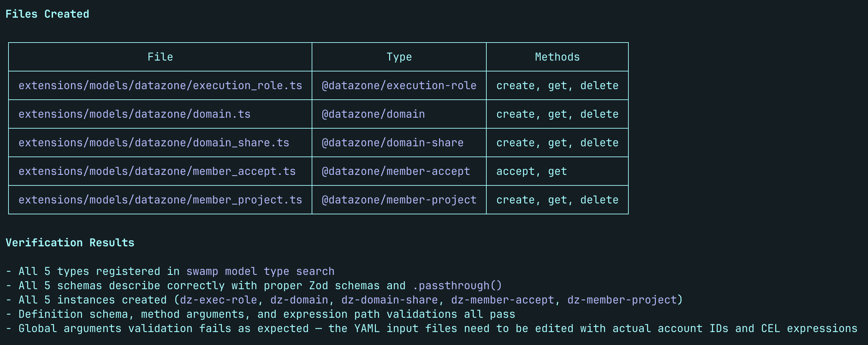Select the domain.ts file path
This screenshot has height=345, width=868.
point(134,114)
